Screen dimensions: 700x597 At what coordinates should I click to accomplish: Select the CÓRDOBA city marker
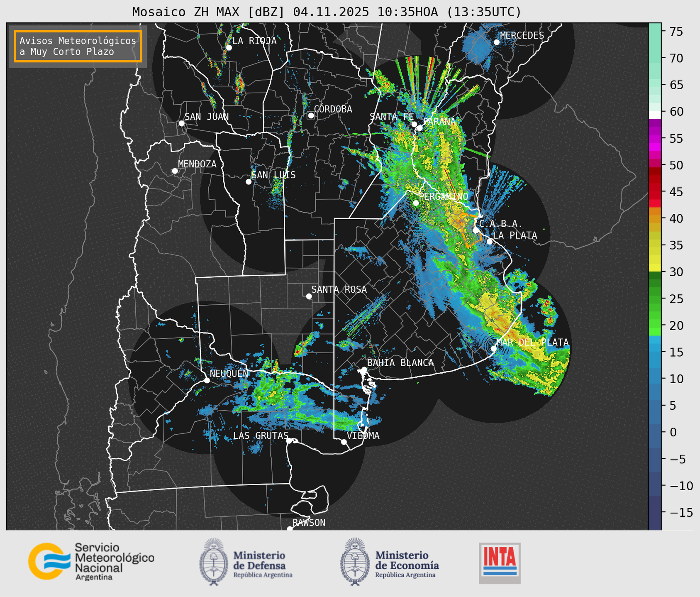pyautogui.click(x=311, y=115)
